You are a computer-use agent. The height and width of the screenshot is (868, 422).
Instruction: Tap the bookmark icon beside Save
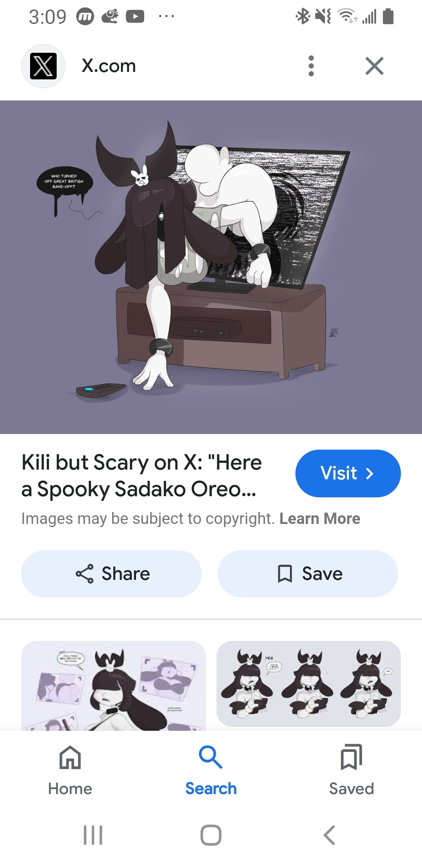[285, 574]
